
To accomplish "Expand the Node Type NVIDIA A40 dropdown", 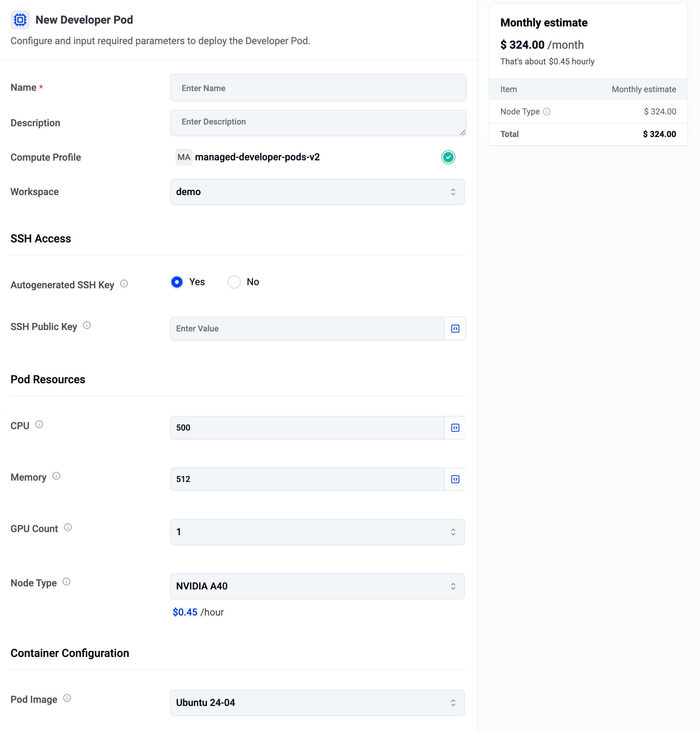I will tap(318, 586).
